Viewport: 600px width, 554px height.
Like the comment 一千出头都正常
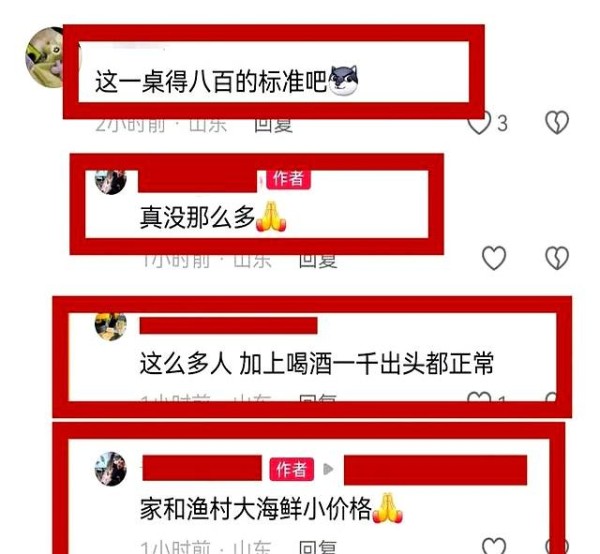pos(479,397)
